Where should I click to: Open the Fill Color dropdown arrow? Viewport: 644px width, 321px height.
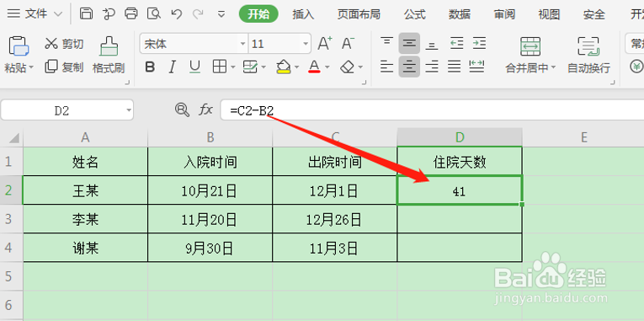tap(296, 67)
